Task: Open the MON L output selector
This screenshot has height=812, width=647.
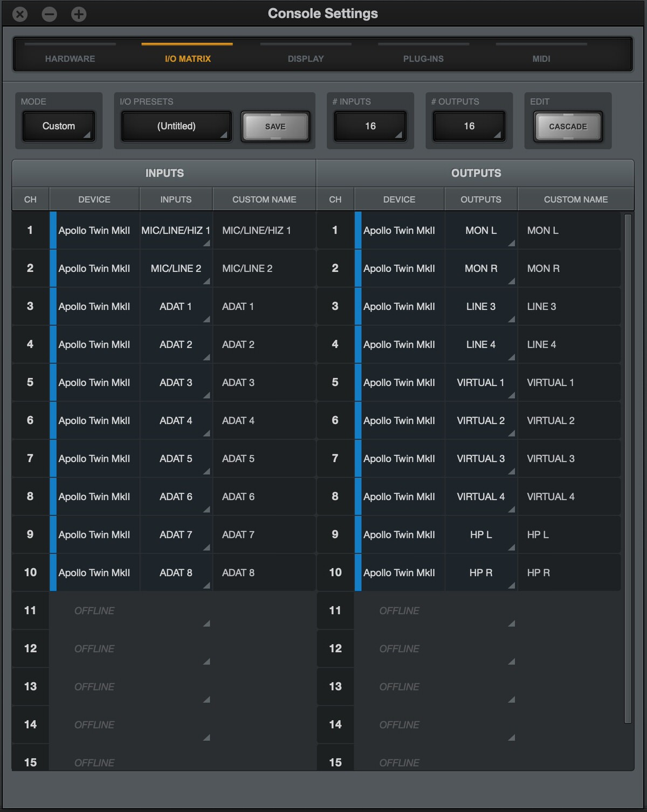Action: tap(481, 230)
